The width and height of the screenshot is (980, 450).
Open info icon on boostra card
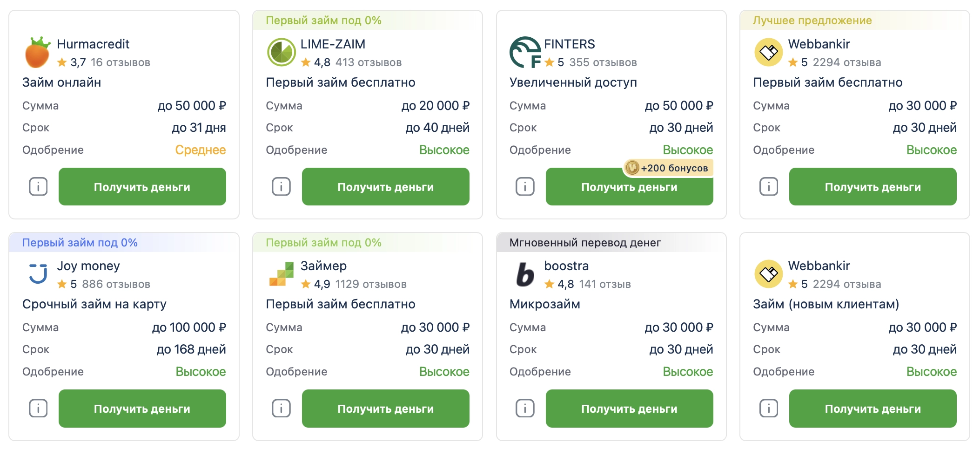pos(525,409)
